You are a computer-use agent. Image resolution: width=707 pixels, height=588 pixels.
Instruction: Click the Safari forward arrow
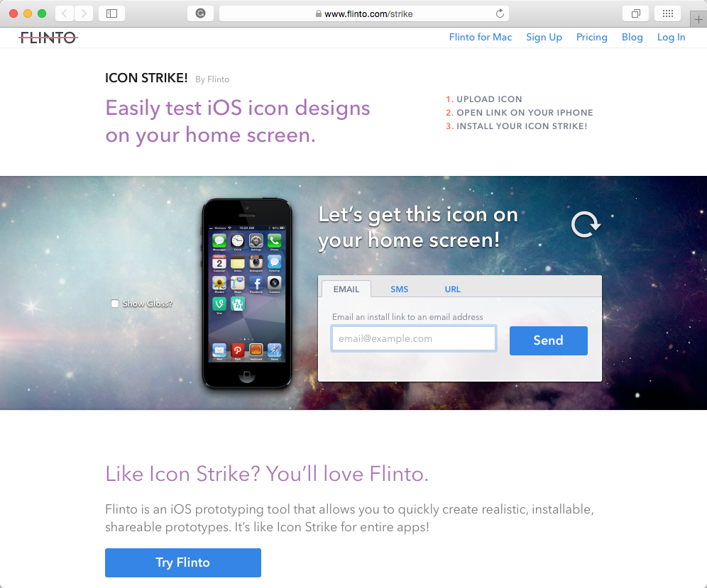coord(84,13)
